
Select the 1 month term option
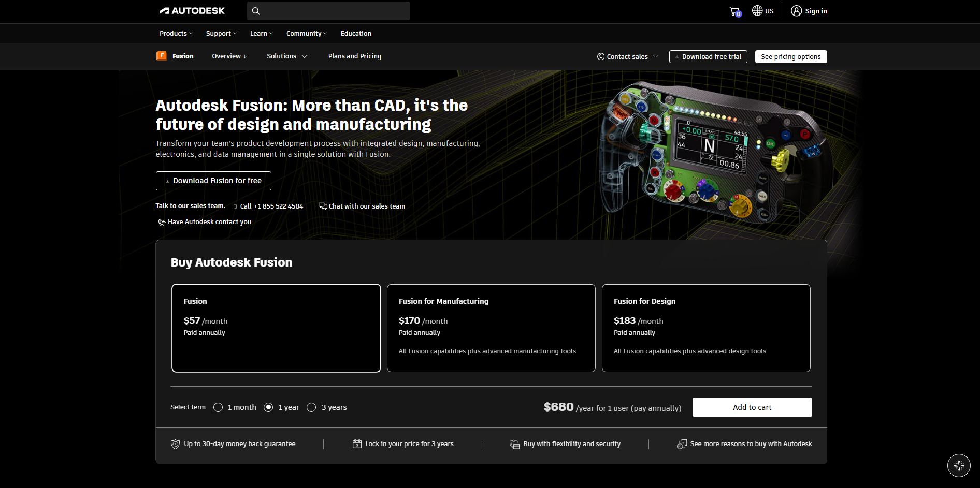pyautogui.click(x=218, y=407)
